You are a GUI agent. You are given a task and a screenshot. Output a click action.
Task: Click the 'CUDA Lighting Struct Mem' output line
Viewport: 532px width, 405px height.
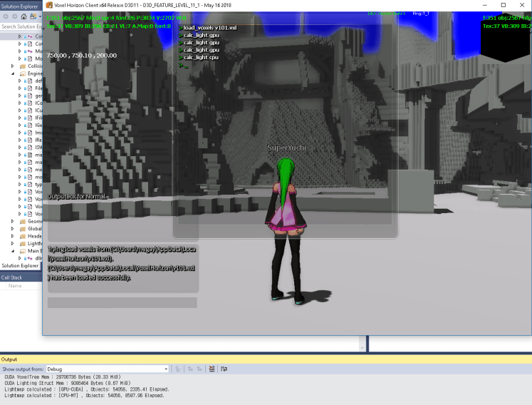[x=68, y=383]
